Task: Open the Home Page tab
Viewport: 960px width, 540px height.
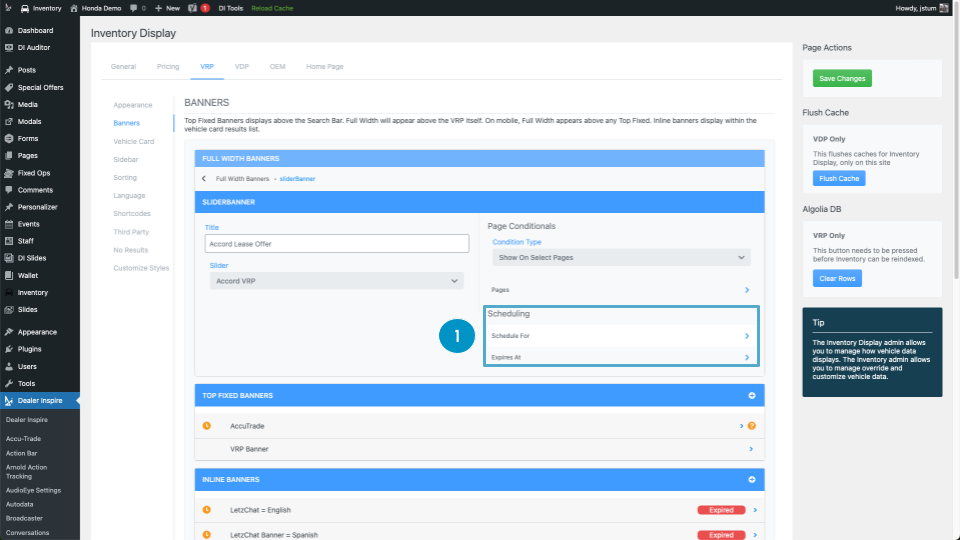Action: [x=324, y=66]
